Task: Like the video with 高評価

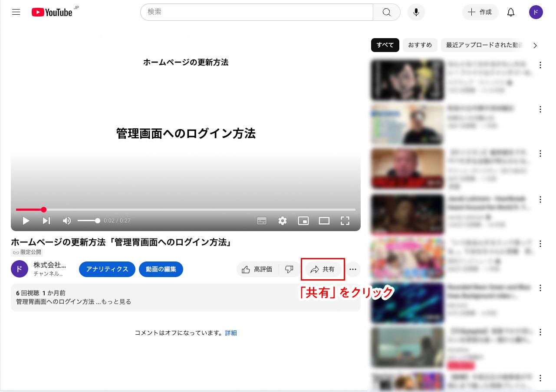Action: coord(257,269)
